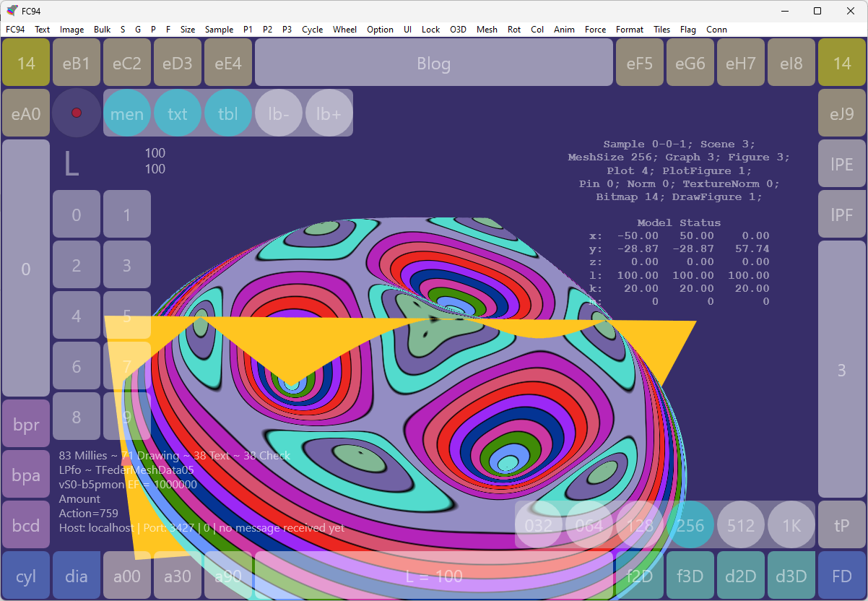Select the cyl cylinder icon
The height and width of the screenshot is (601, 868).
click(26, 576)
